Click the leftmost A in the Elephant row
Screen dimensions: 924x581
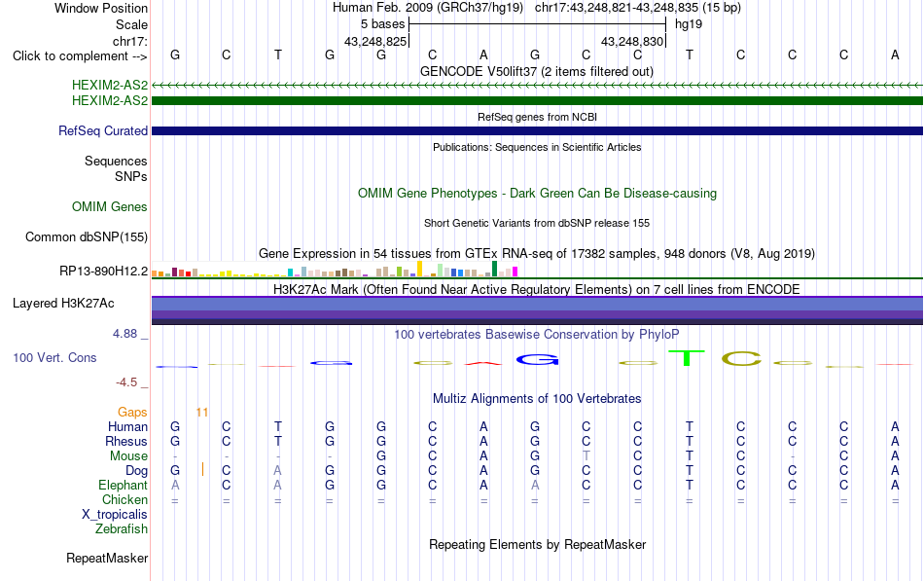tap(175, 486)
